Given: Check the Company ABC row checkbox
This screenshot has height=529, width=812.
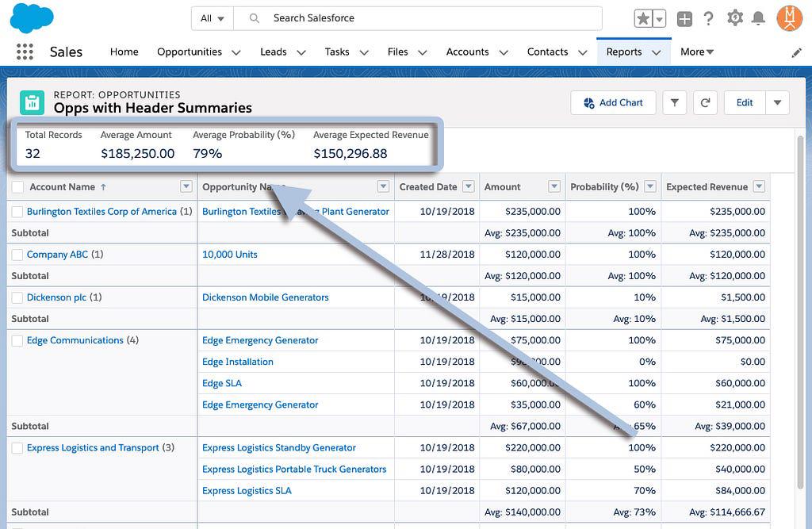Looking at the screenshot, I should pyautogui.click(x=17, y=255).
